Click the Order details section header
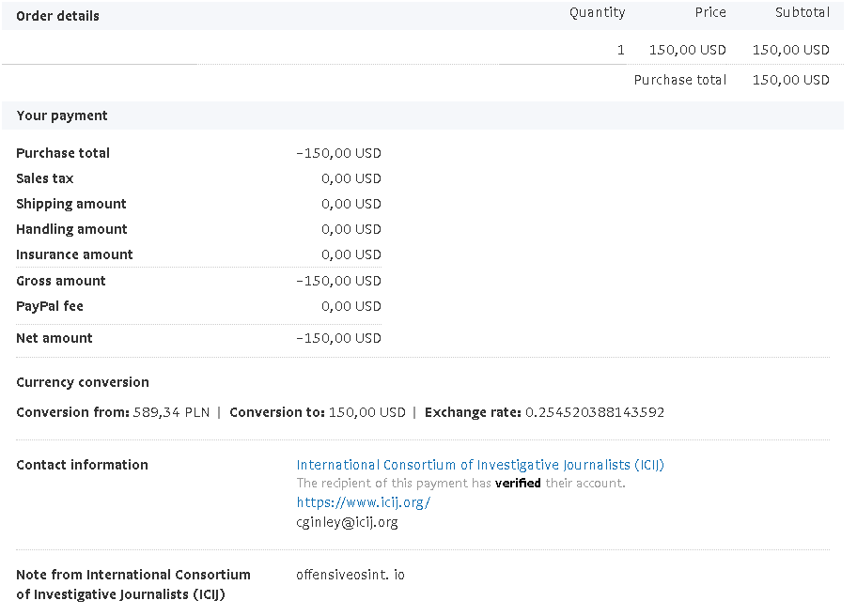The width and height of the screenshot is (857, 616). point(57,16)
